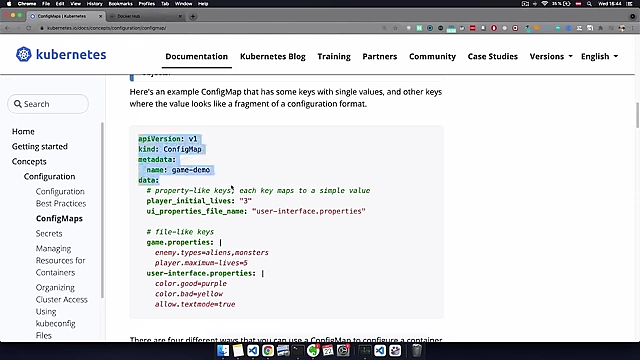This screenshot has width=640, height=360.
Task: Click the browser back arrow
Action: (x=7, y=28)
